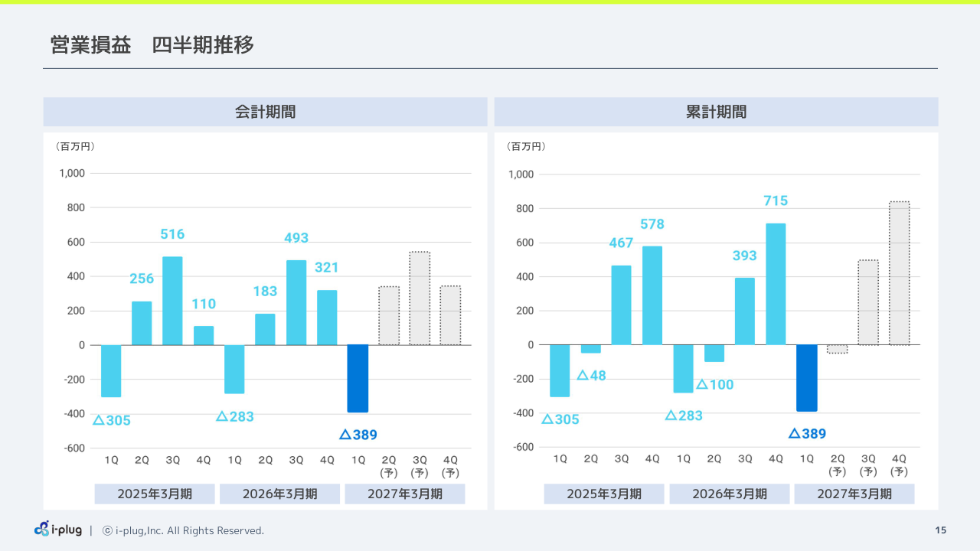The width and height of the screenshot is (980, 551).
Task: Select the value label 715
Action: [776, 201]
